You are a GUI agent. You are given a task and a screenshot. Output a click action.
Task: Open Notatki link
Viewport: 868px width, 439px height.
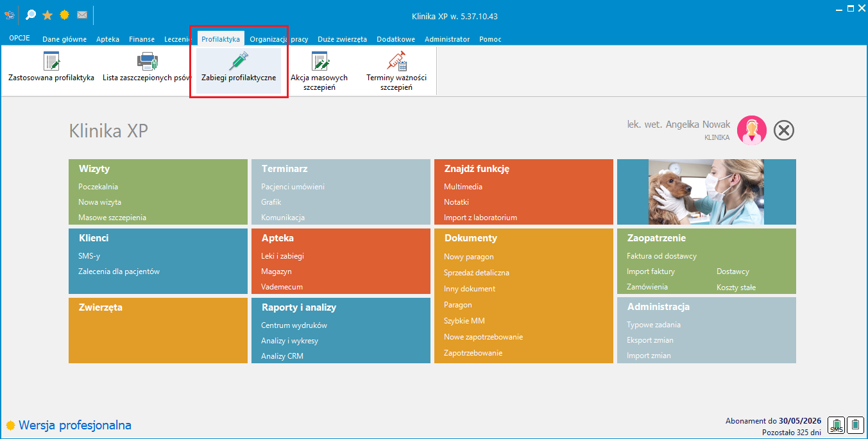(456, 202)
